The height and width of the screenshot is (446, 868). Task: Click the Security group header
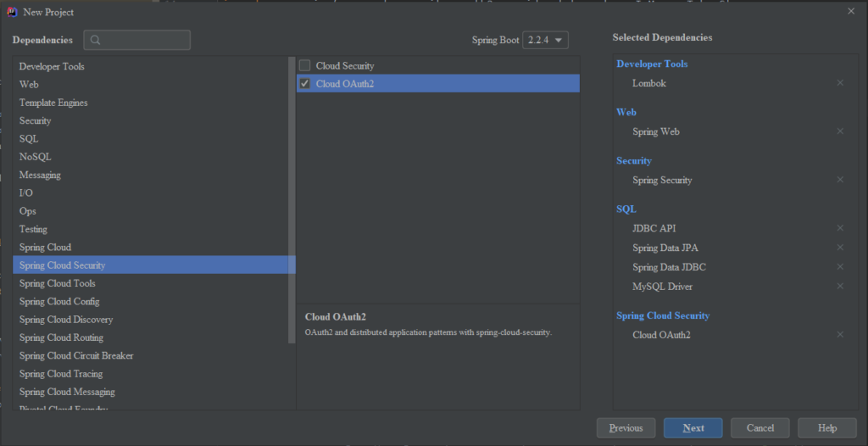(x=634, y=160)
